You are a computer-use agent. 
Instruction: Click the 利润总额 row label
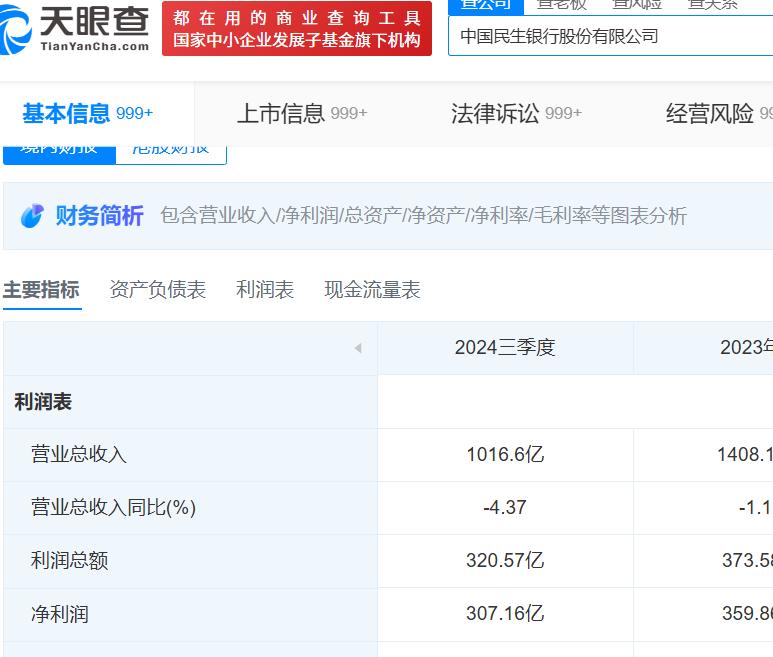70,560
